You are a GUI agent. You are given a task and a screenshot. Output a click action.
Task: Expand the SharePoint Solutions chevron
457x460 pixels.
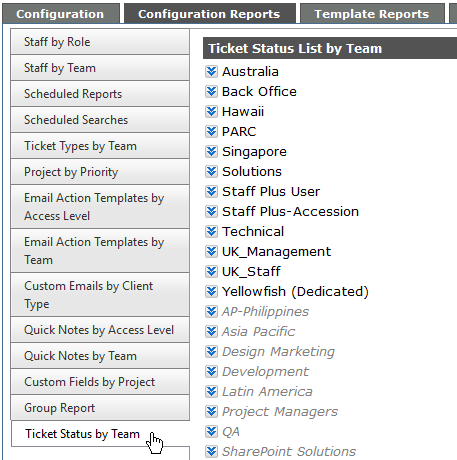point(211,451)
